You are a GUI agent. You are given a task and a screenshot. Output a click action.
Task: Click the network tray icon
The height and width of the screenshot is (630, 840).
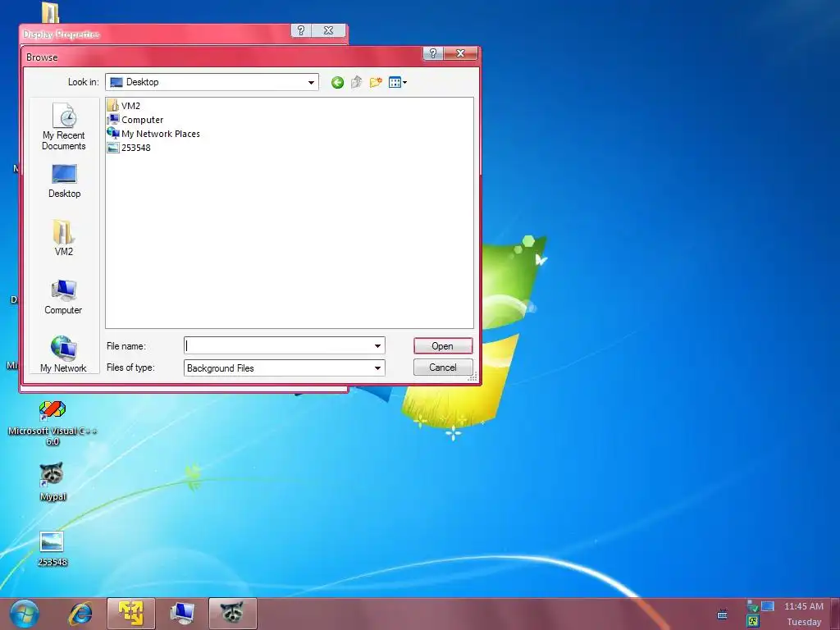point(753,606)
